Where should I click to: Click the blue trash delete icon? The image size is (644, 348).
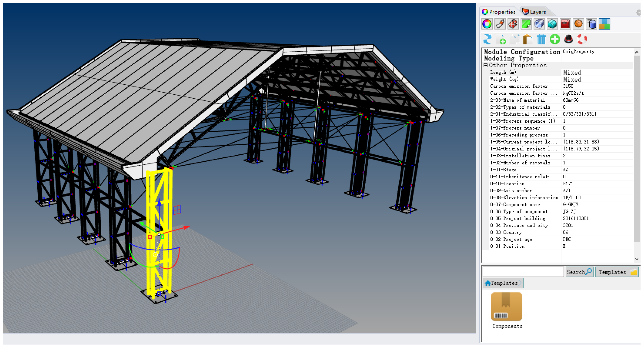tap(541, 40)
